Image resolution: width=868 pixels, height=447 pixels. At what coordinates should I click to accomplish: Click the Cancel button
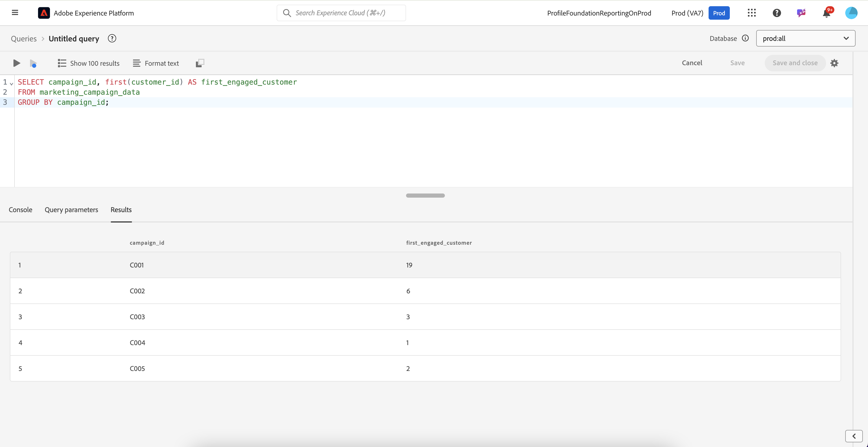point(692,63)
